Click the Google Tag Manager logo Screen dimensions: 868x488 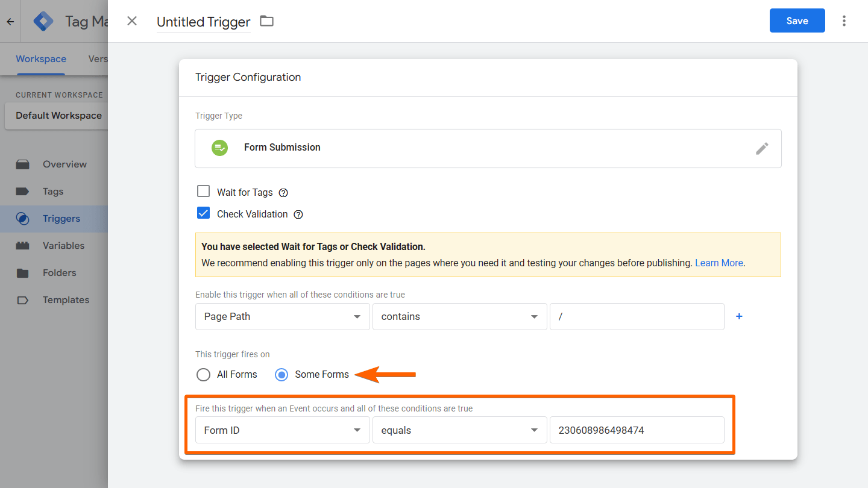(x=43, y=22)
